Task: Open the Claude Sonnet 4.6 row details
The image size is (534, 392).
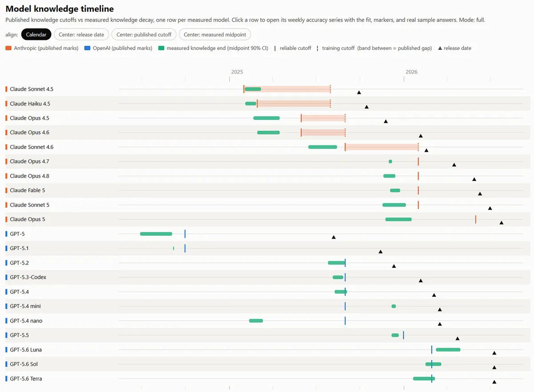Action: 267,147
